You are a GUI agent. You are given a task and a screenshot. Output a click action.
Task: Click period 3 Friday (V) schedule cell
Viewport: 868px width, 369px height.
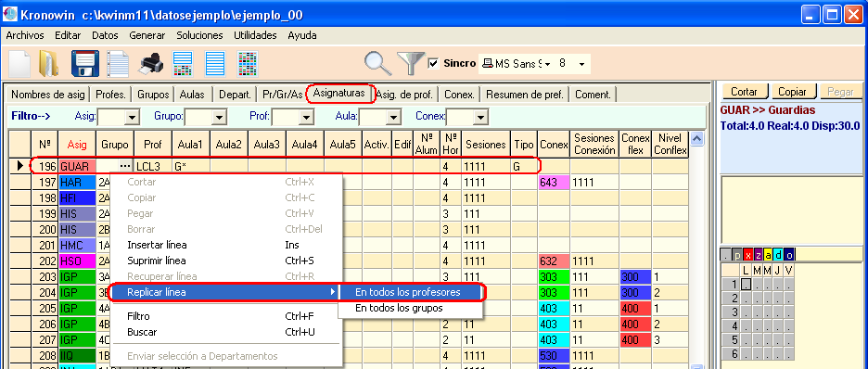tap(789, 312)
